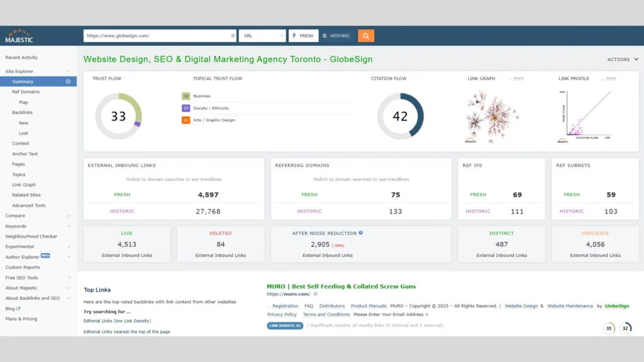Click the small 32 citation flow badge
The image size is (644, 362).
click(625, 328)
